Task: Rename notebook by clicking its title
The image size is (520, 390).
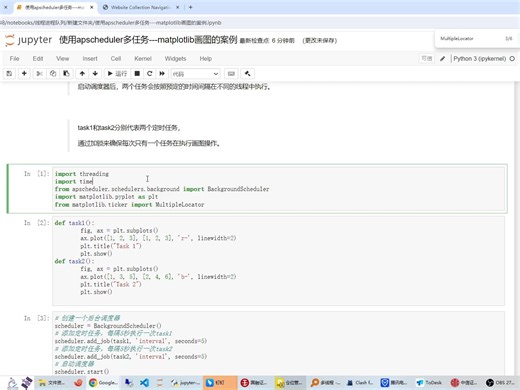Action: point(148,40)
